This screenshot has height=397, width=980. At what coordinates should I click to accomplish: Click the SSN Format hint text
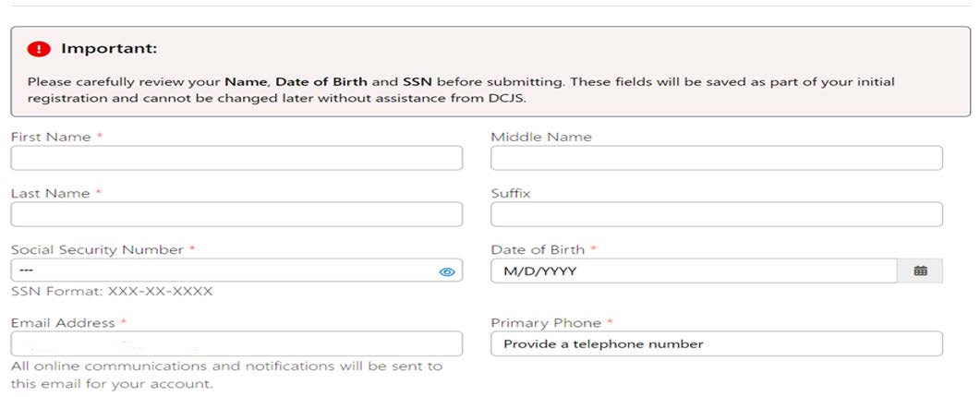coord(112,291)
